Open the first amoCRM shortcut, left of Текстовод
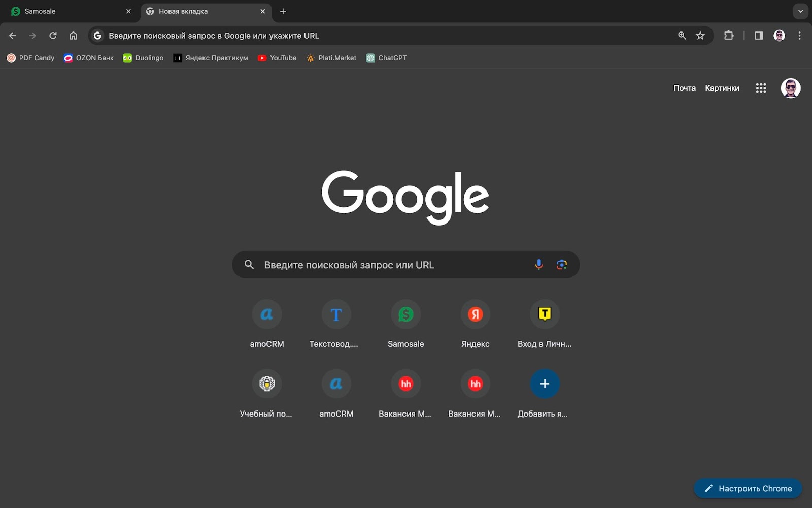The width and height of the screenshot is (812, 508). [x=267, y=324]
